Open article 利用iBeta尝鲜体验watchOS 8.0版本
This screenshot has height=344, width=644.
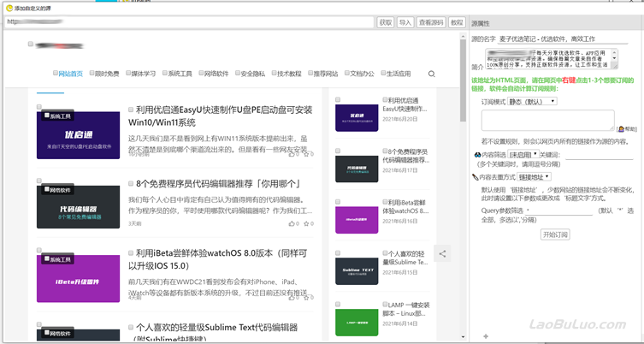(218, 259)
